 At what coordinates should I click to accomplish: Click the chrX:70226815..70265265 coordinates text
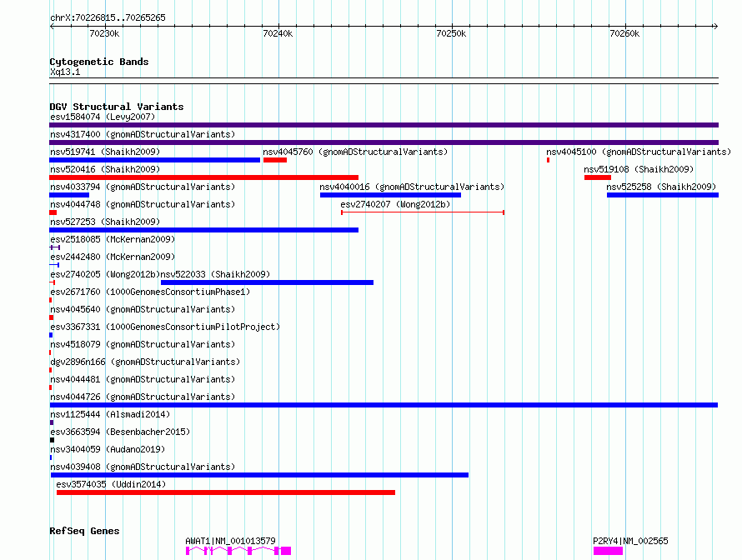point(108,17)
